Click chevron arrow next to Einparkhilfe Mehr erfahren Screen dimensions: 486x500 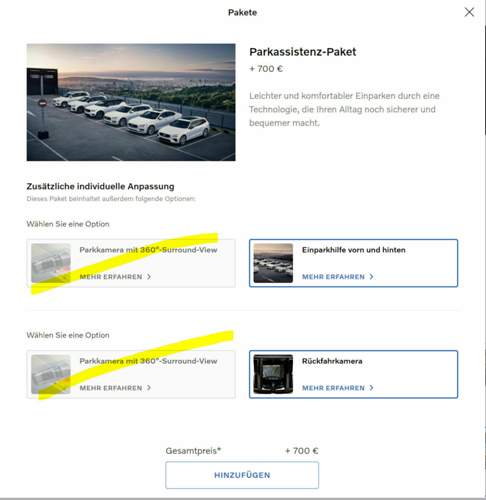(371, 277)
